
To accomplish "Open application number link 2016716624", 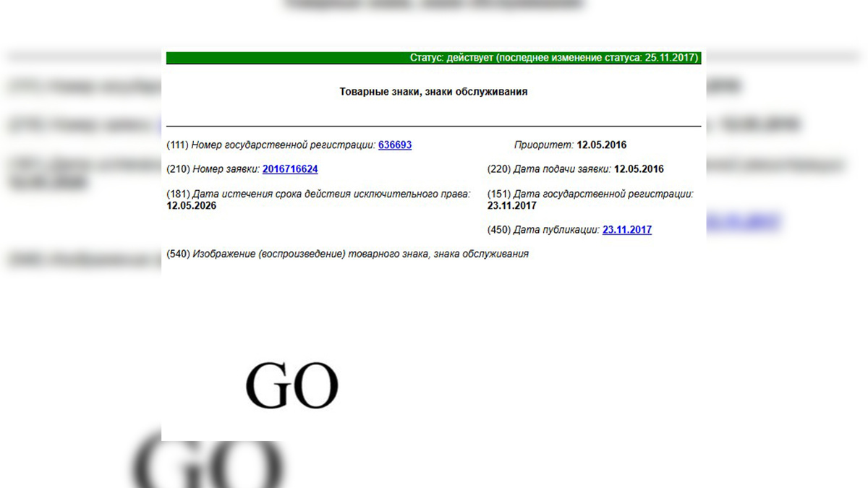I will [x=290, y=169].
